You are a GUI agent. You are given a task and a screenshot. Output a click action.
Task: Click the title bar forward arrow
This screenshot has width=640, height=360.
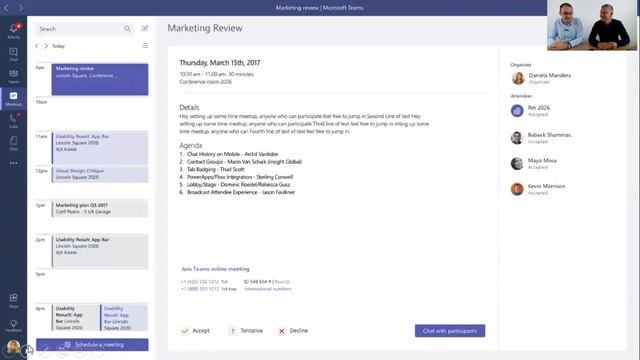coord(20,8)
